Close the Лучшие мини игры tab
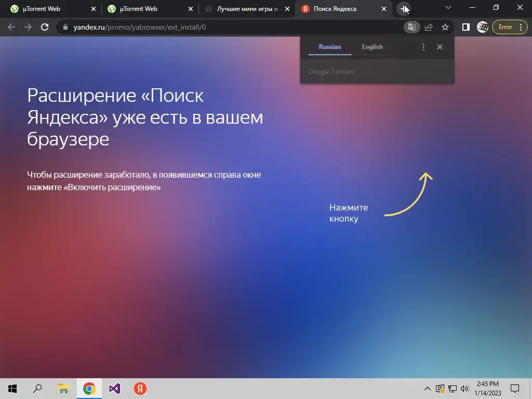 click(x=287, y=9)
